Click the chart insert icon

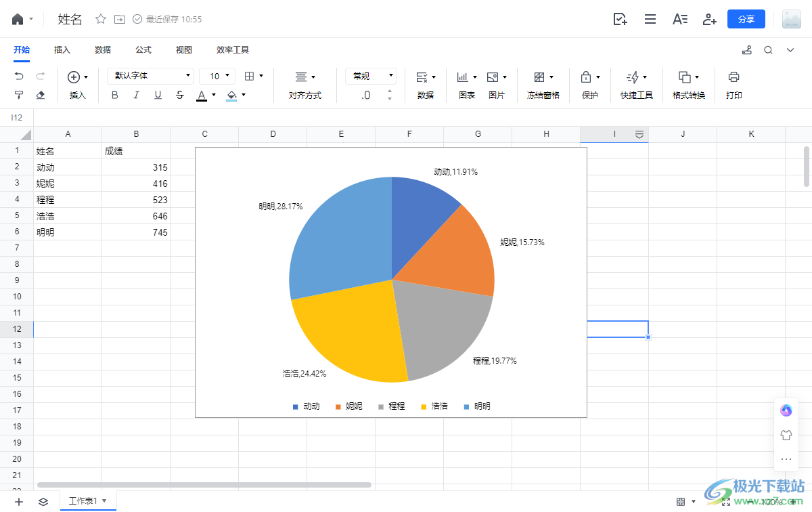click(x=463, y=77)
